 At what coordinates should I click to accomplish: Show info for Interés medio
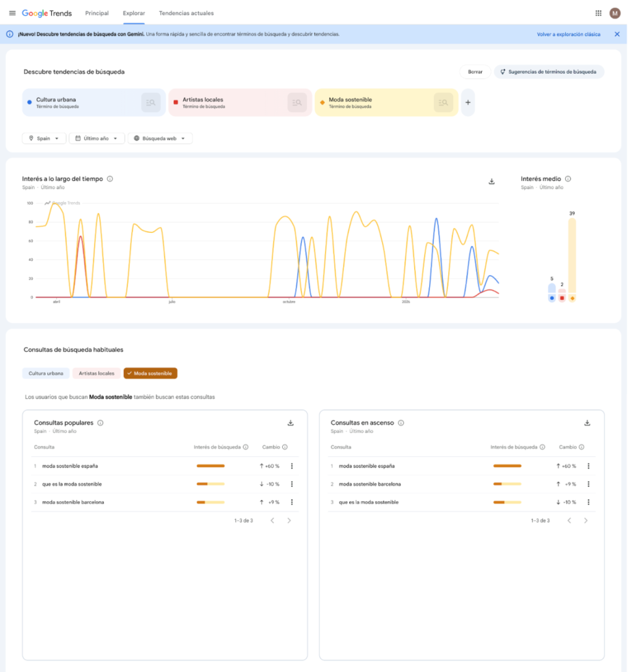(568, 178)
